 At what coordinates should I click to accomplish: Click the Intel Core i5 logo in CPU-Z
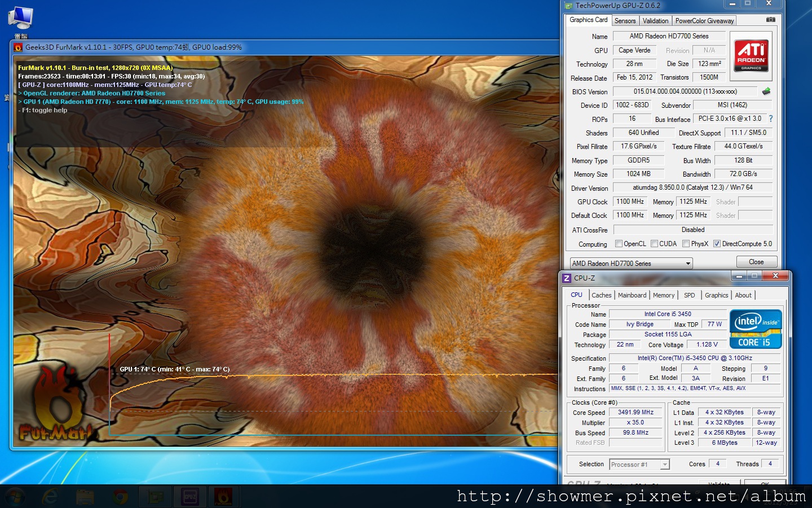click(756, 329)
